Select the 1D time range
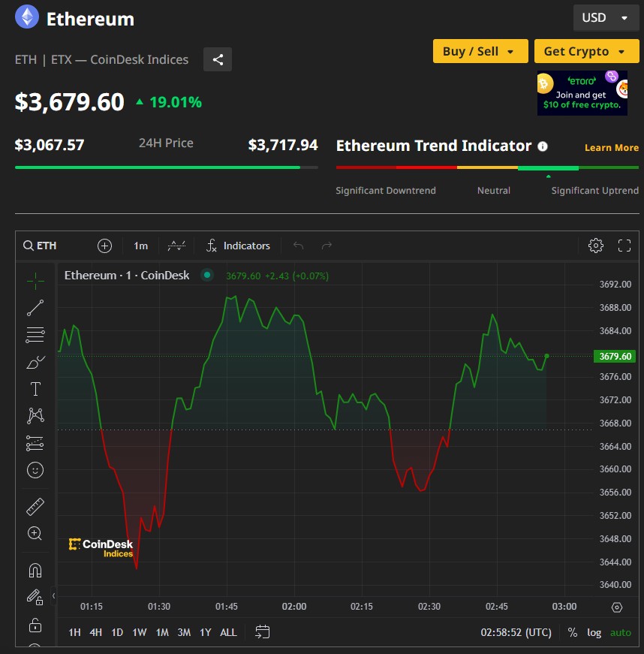The width and height of the screenshot is (644, 654). pos(117,632)
